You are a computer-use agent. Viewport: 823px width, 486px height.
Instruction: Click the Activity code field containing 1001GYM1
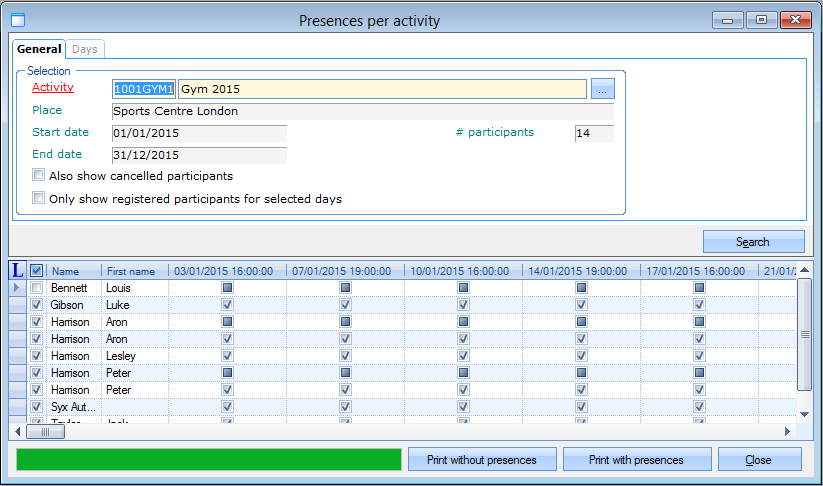coord(144,89)
